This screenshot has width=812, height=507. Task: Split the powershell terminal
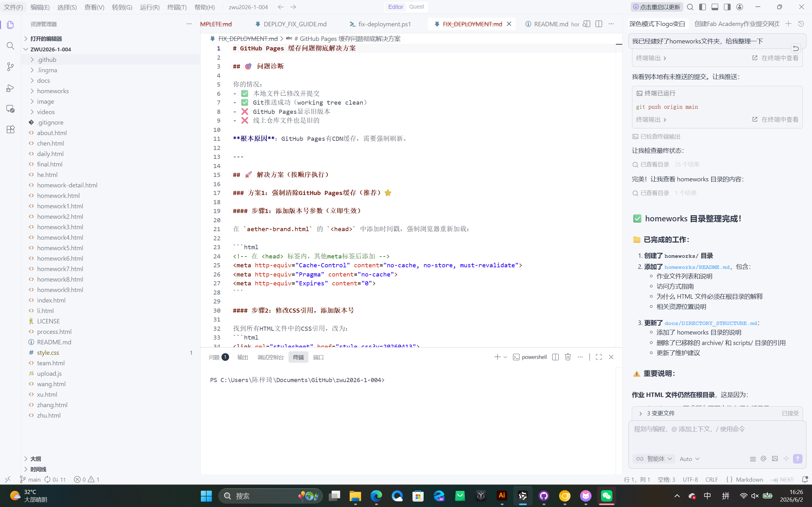click(x=555, y=357)
